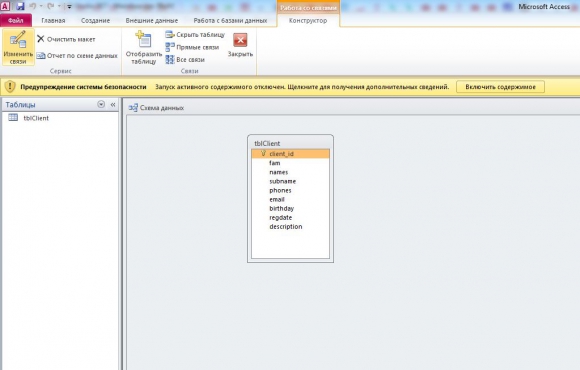Click the Save icon in quick access toolbar
This screenshot has width=580, height=370.
pyautogui.click(x=20, y=6)
